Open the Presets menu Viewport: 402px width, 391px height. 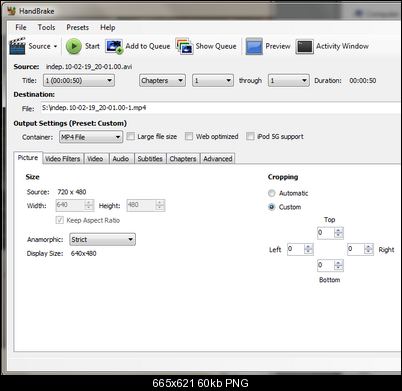click(x=78, y=27)
